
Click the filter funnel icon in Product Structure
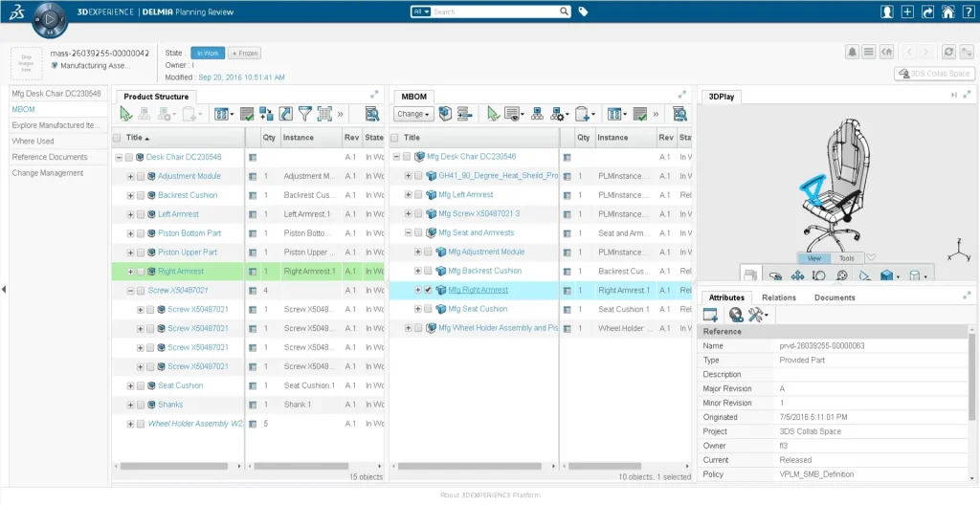304,114
